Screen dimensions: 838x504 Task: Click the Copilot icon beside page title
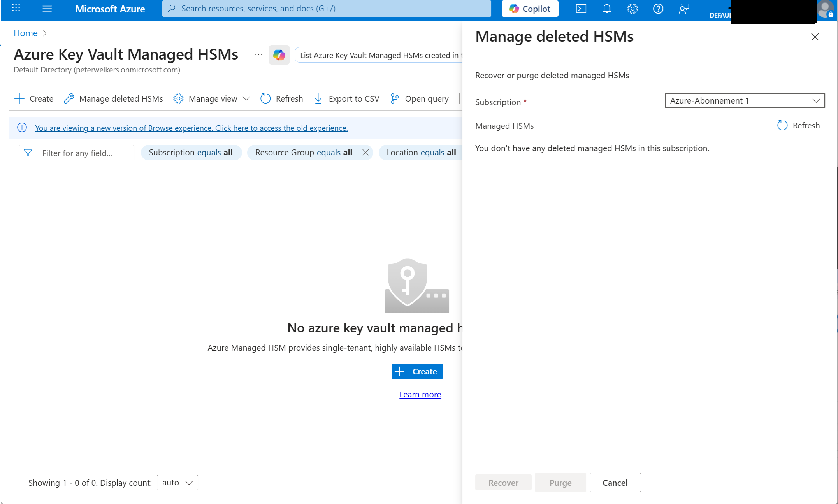tap(279, 55)
